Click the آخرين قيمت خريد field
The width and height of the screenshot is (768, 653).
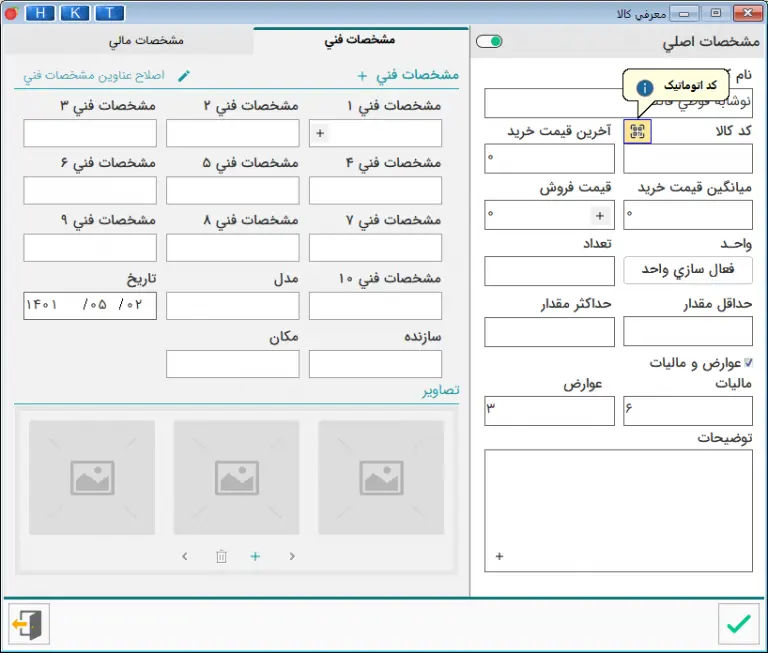click(549, 158)
